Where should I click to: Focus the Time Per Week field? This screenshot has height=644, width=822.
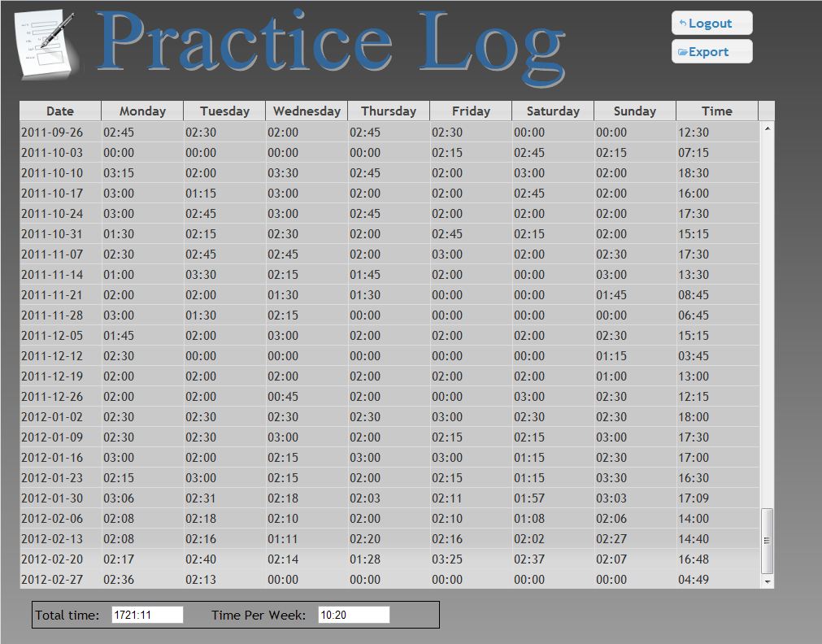(x=354, y=615)
